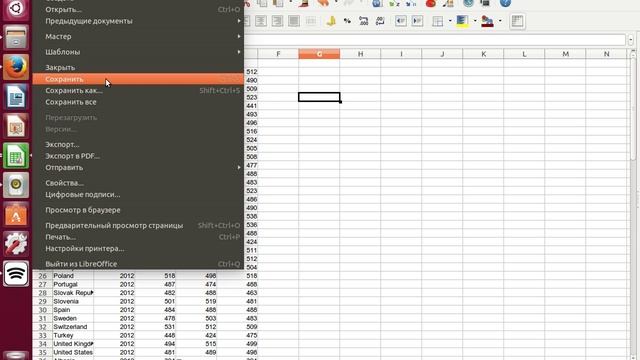Click the cell containing Switzerland
The image size is (640, 360).
[x=73, y=327]
